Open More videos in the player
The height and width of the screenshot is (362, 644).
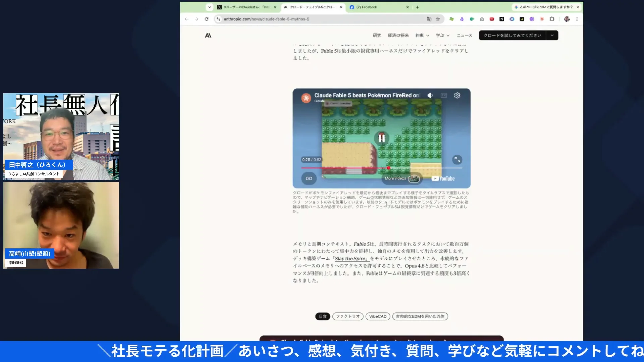click(x=402, y=178)
